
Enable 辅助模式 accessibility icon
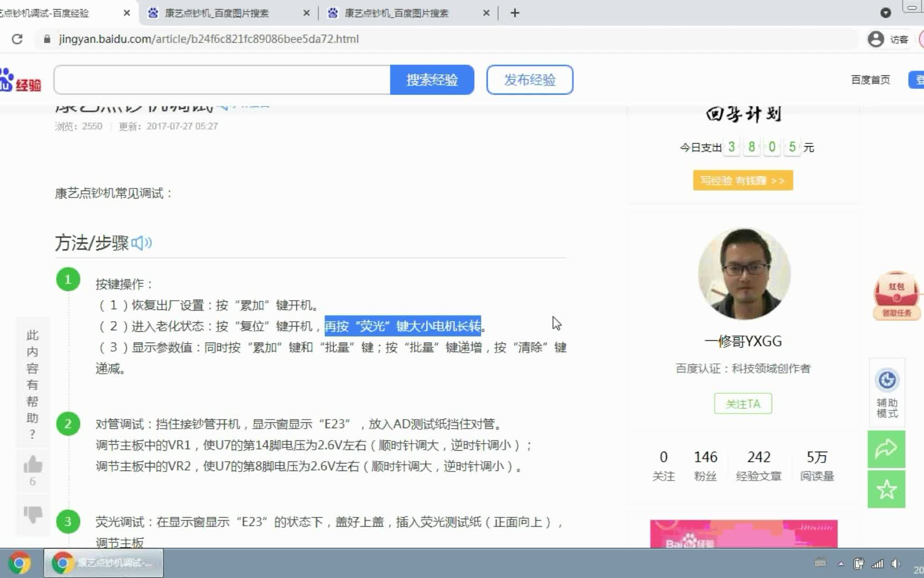tap(887, 393)
